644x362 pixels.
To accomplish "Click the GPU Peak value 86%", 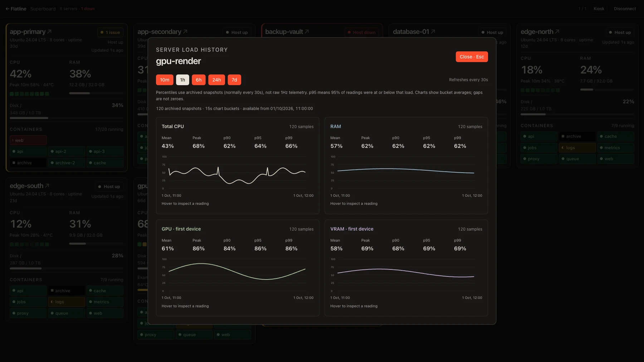I will coord(199,248).
